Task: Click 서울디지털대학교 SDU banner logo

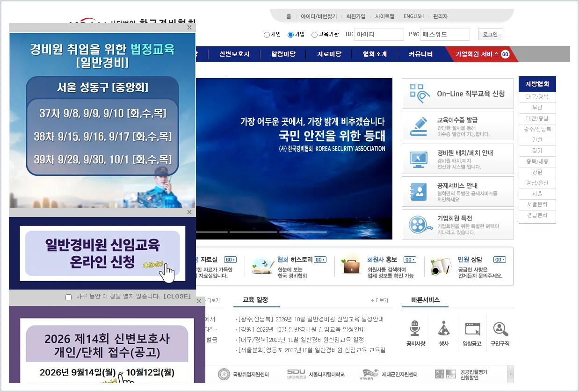Action: [316, 374]
